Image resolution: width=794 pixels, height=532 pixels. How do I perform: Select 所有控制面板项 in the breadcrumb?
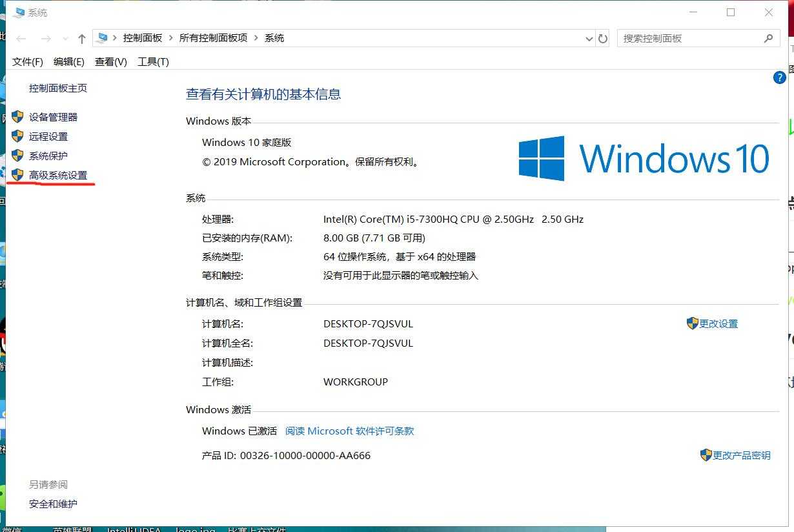[x=213, y=38]
